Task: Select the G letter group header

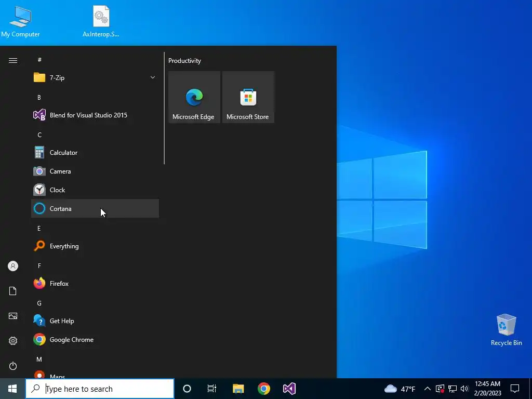Action: point(39,303)
